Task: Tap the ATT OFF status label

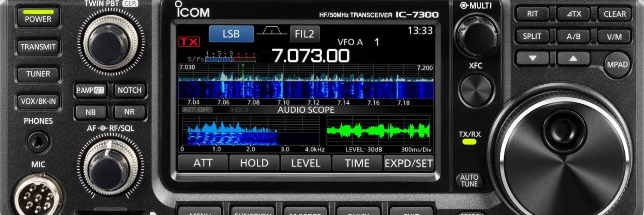Action: [x=197, y=110]
